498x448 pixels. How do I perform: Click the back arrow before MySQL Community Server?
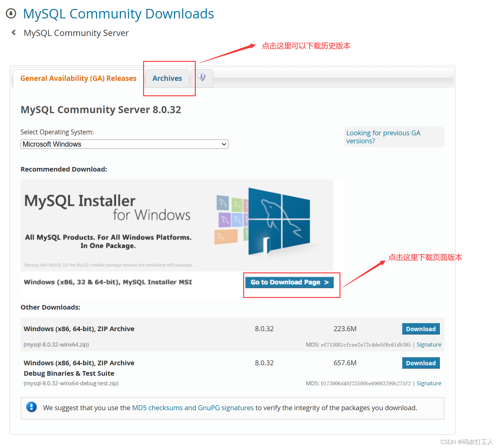pos(14,32)
